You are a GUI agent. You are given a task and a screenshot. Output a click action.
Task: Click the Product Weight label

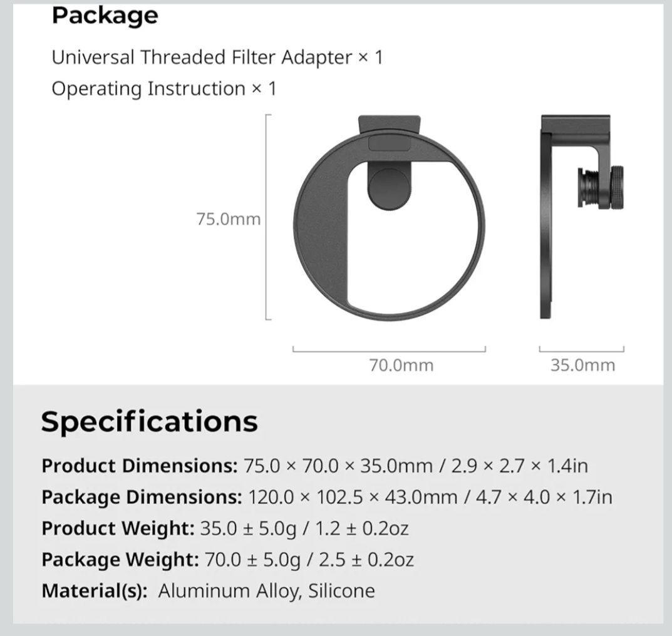tap(118, 528)
